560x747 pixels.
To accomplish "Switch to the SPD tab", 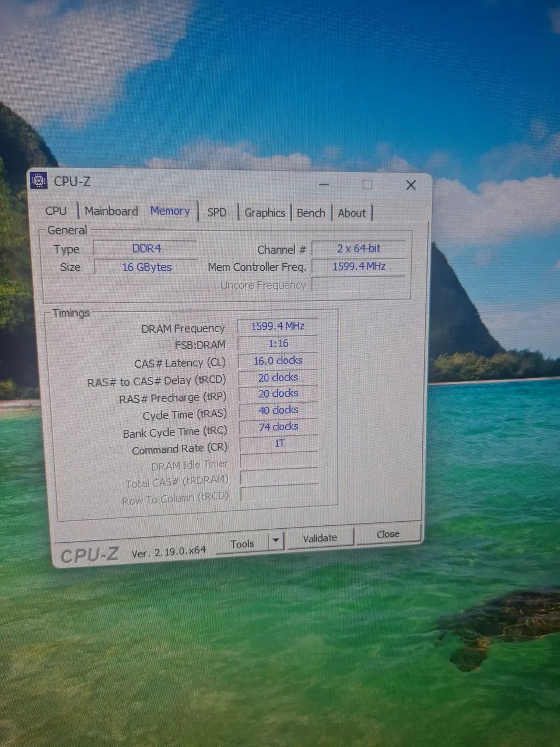I will coord(217,212).
